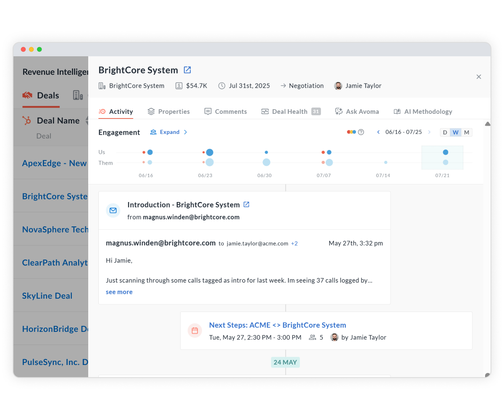Click the dollar amount icon near $54.7K
Screen dimensions: 504x420
click(179, 86)
